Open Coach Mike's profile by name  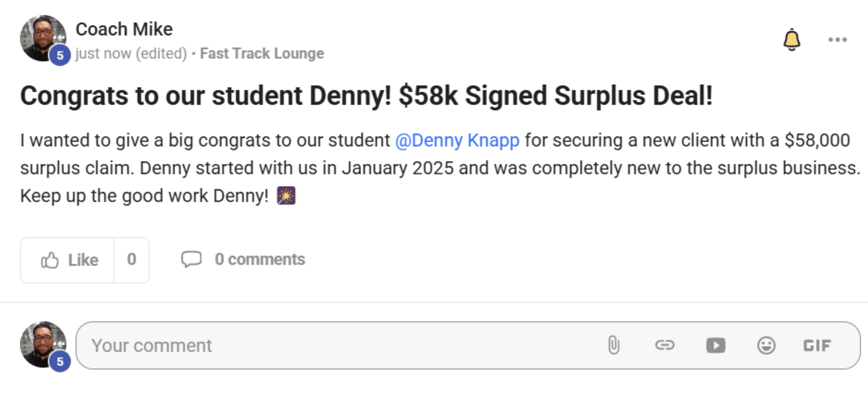click(124, 29)
